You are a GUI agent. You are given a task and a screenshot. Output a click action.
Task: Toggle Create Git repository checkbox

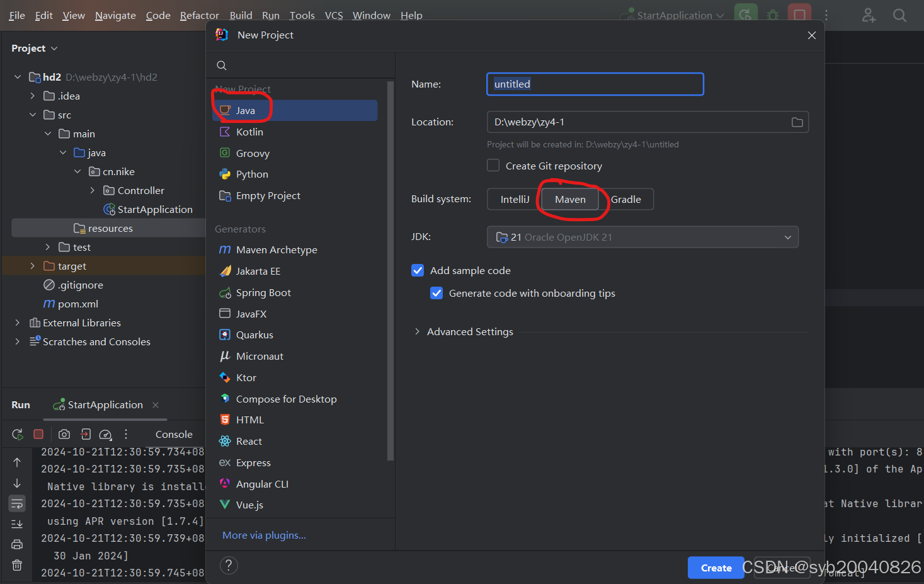(493, 165)
